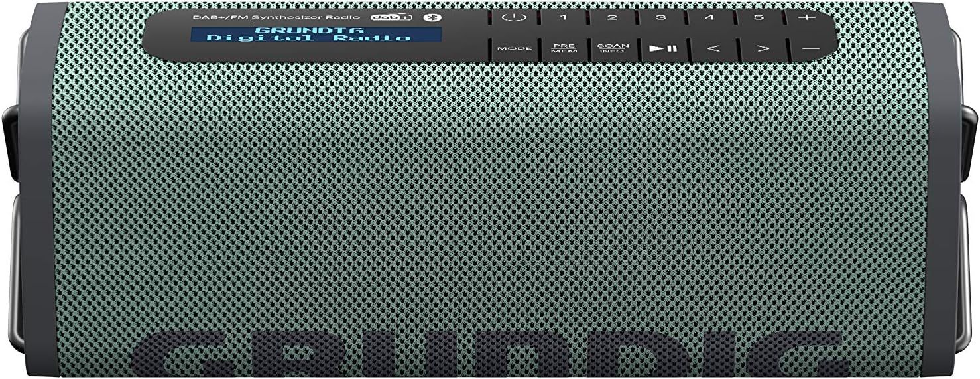Click the large GRUNDIG logo on the grille
The width and height of the screenshot is (980, 379).
(x=492, y=354)
